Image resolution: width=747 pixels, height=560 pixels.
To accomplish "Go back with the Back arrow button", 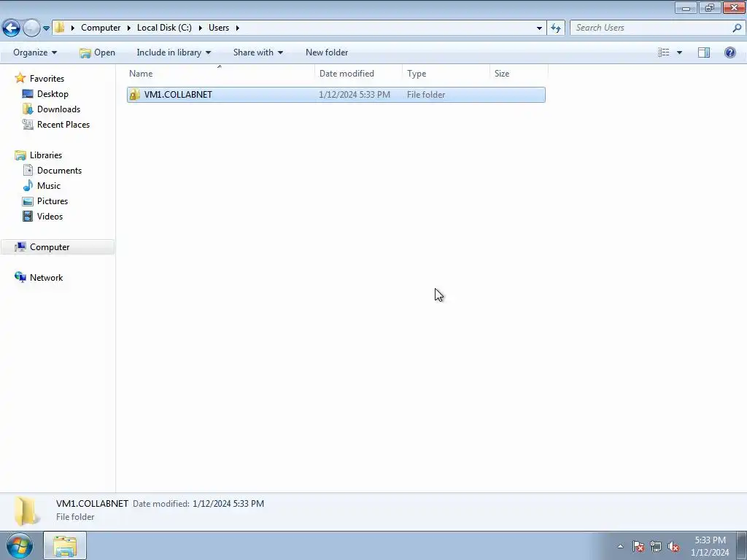I will [x=11, y=28].
